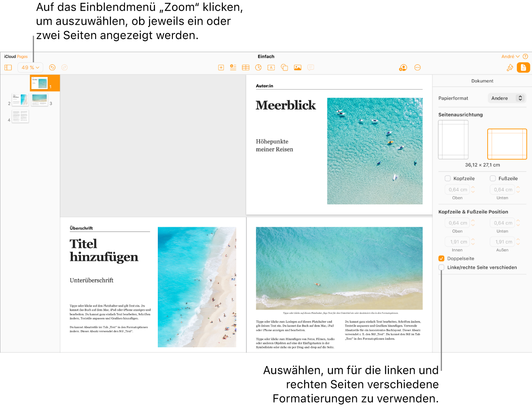
Task: Toggle the orange Document sidebar button
Action: pos(523,68)
